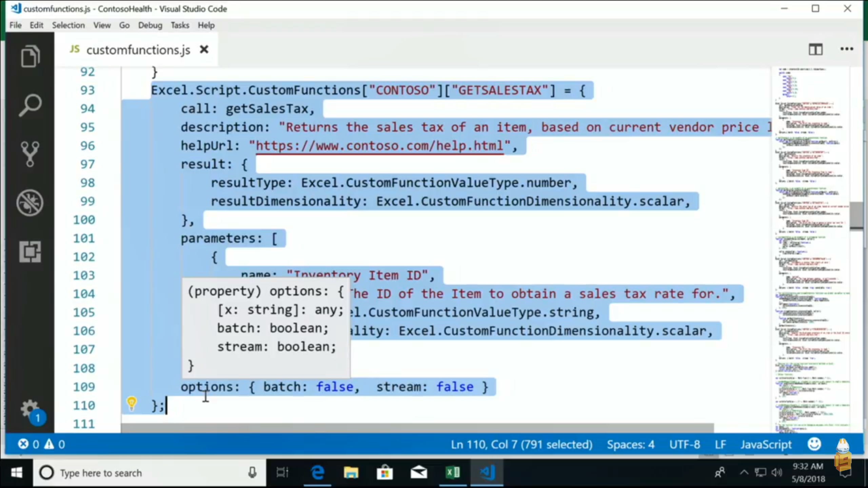Open Microsoft Store from taskbar

coord(384,473)
